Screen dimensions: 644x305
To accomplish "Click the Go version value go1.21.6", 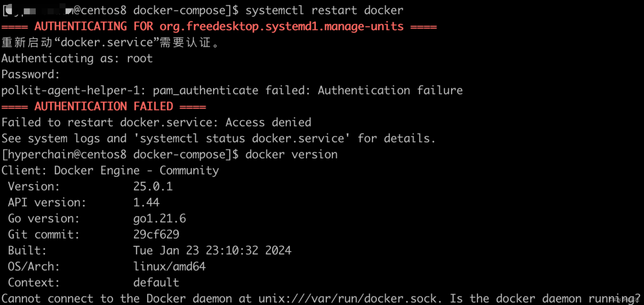I will 159,219.
